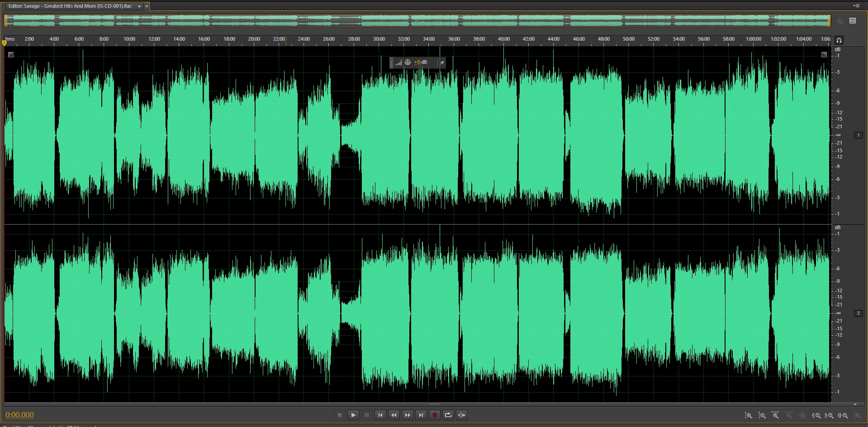Click the Fast Forward button
Viewport: 868px width, 427px height.
[x=408, y=415]
